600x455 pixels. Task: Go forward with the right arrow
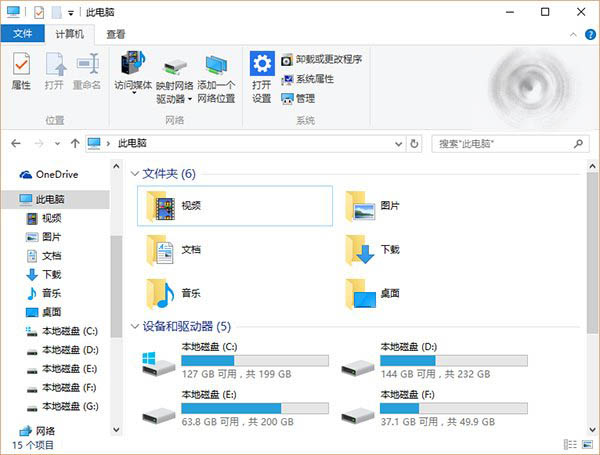click(39, 144)
